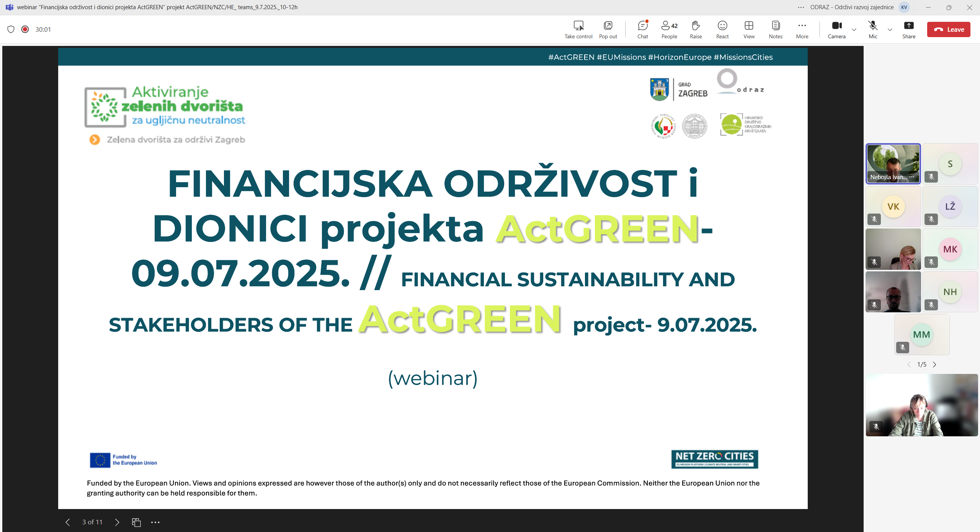Click the shield privacy icon
This screenshot has width=980, height=532.
click(11, 29)
